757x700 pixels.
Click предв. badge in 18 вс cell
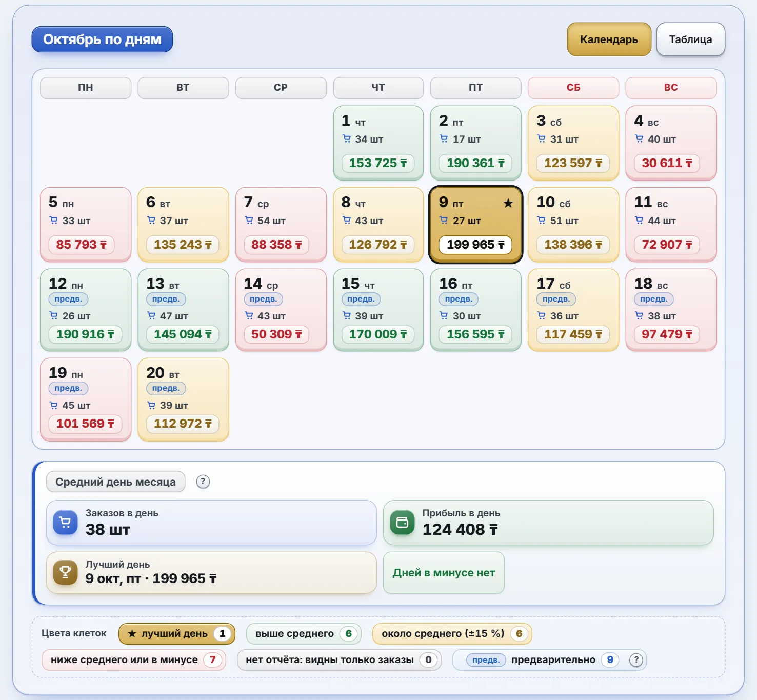654,299
